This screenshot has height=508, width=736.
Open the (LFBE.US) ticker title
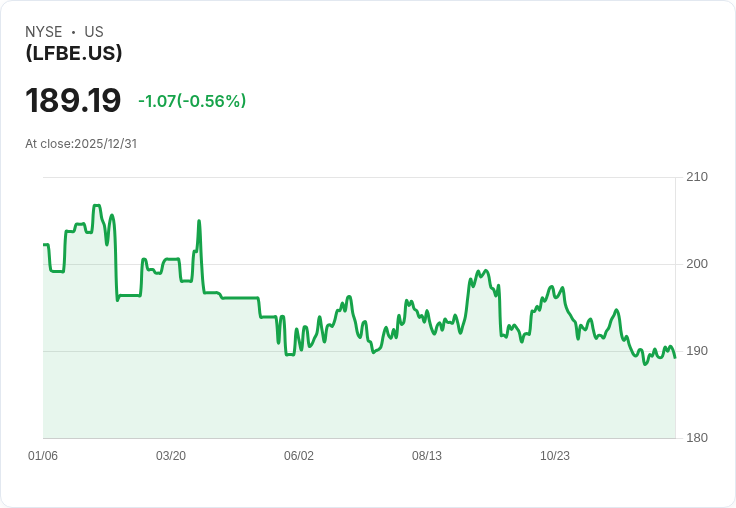click(74, 53)
